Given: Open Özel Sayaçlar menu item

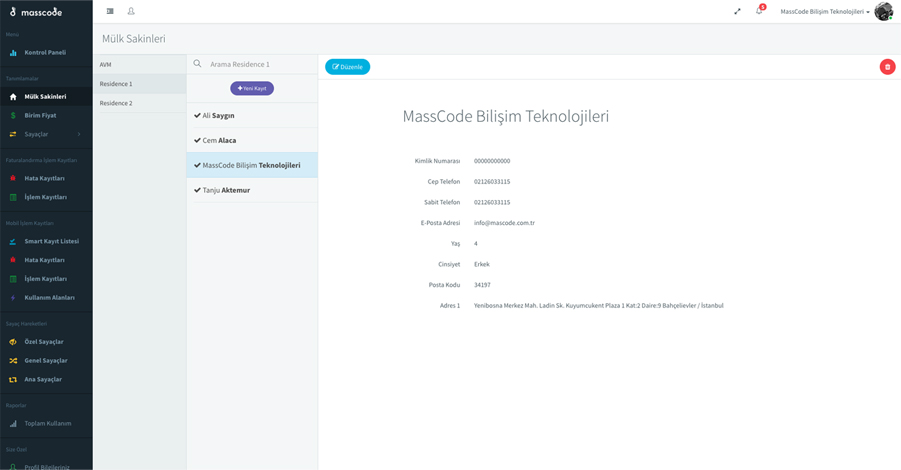Looking at the screenshot, I should pos(46,342).
